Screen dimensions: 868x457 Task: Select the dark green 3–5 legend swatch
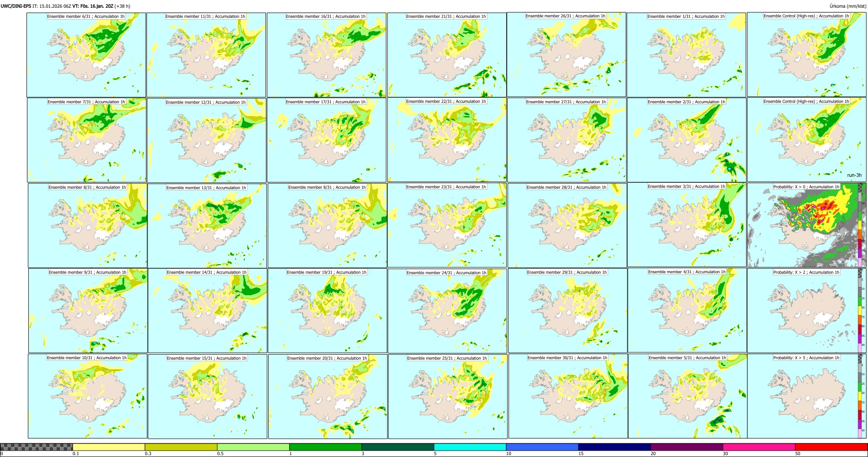click(397, 447)
